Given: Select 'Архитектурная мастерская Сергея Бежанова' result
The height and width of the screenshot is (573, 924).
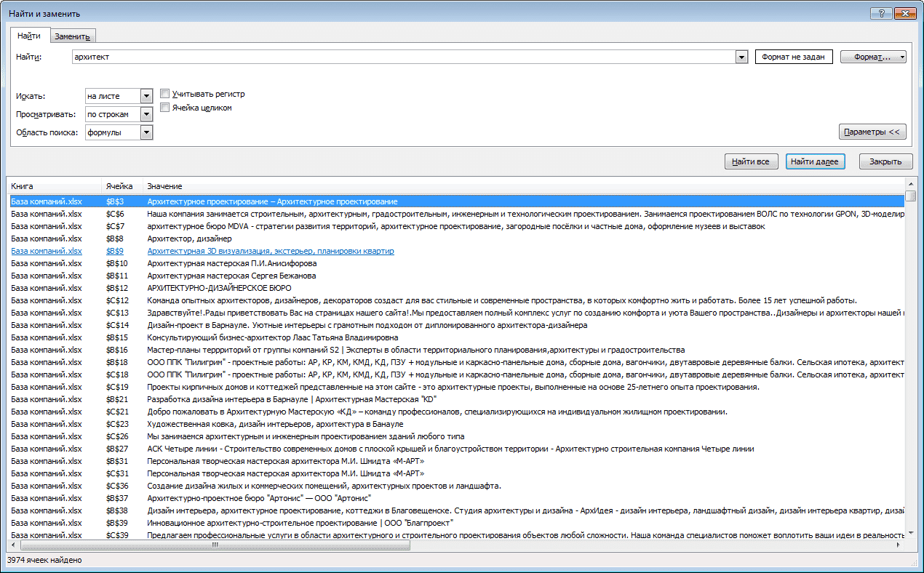Looking at the screenshot, I should pos(456,276).
